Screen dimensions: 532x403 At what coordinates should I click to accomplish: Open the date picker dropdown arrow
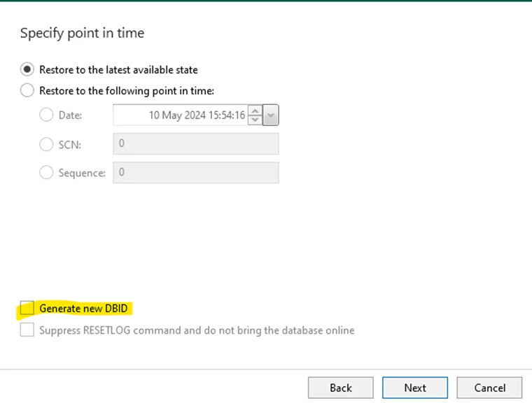(x=270, y=115)
